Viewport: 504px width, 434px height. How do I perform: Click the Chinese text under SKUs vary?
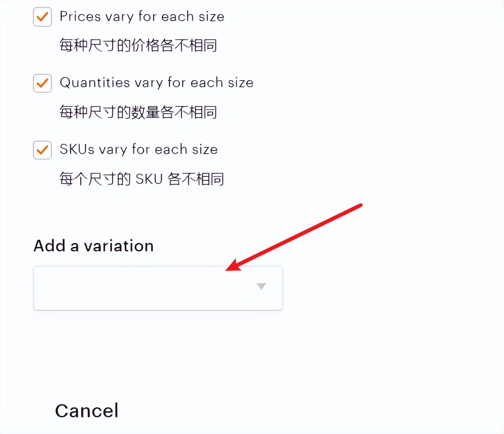pos(141,179)
